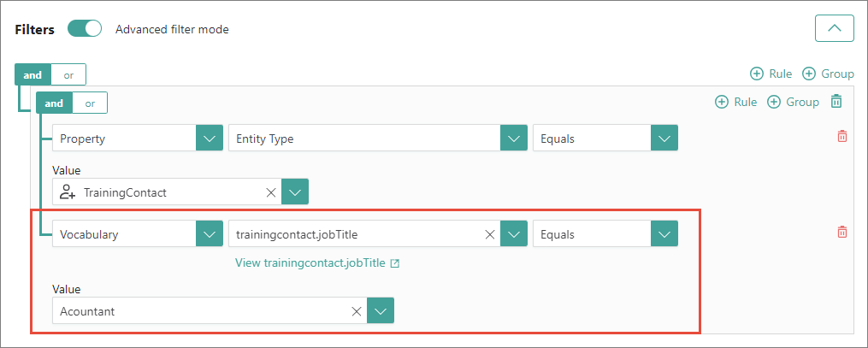Image resolution: width=868 pixels, height=348 pixels.
Task: Disable the Advanced filter mode switch
Action: click(x=85, y=29)
